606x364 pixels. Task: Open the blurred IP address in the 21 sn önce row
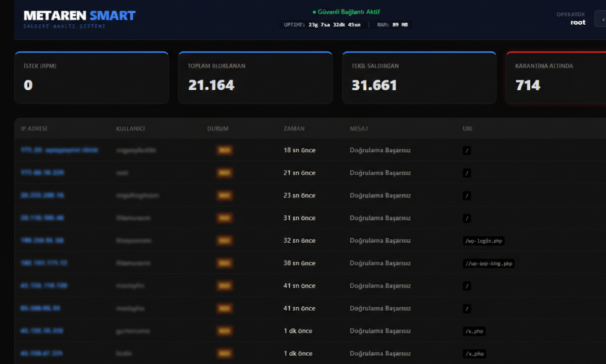[42, 173]
